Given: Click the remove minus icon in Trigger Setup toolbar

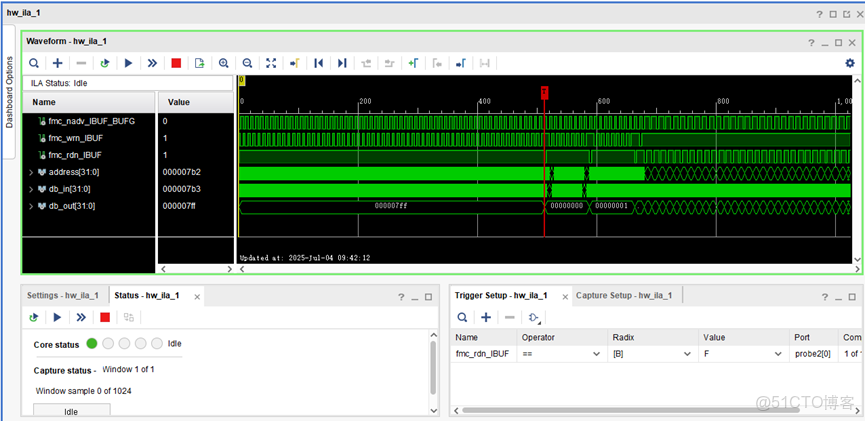Looking at the screenshot, I should click(x=510, y=317).
